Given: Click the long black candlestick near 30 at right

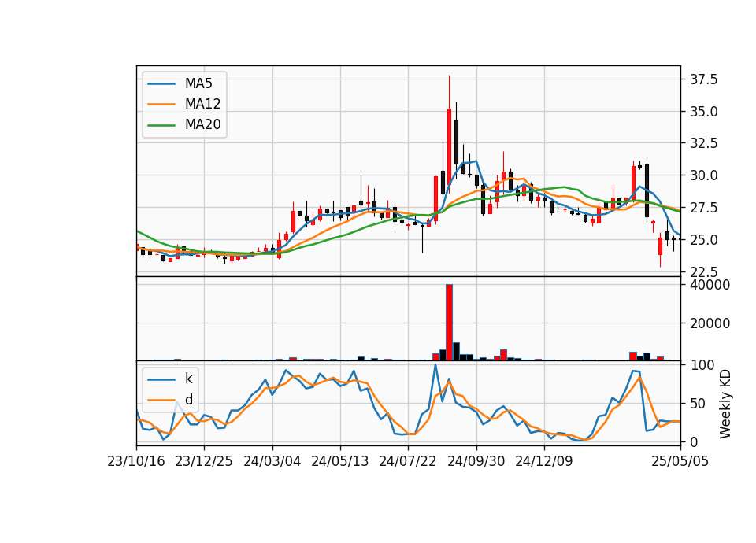Looking at the screenshot, I should (x=647, y=190).
